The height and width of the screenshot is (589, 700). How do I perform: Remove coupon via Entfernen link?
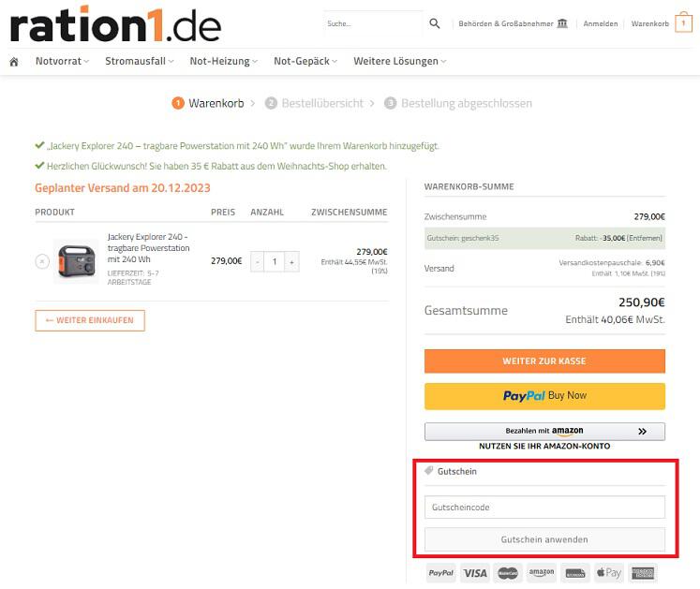645,238
